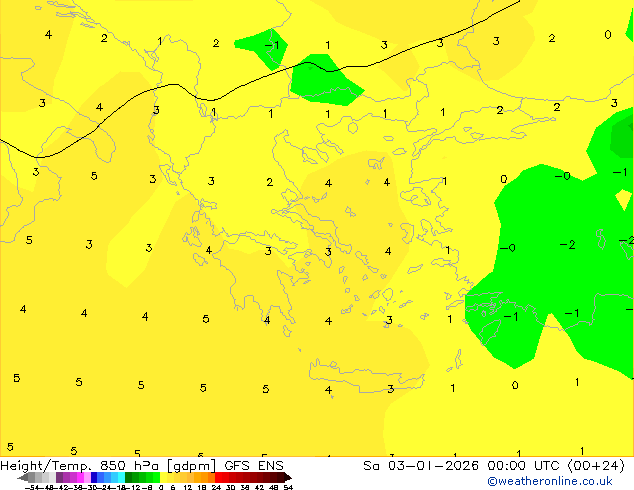Pick the cyan swatch in the legend
Screen dimensions: 634x490
pyautogui.click(x=121, y=477)
